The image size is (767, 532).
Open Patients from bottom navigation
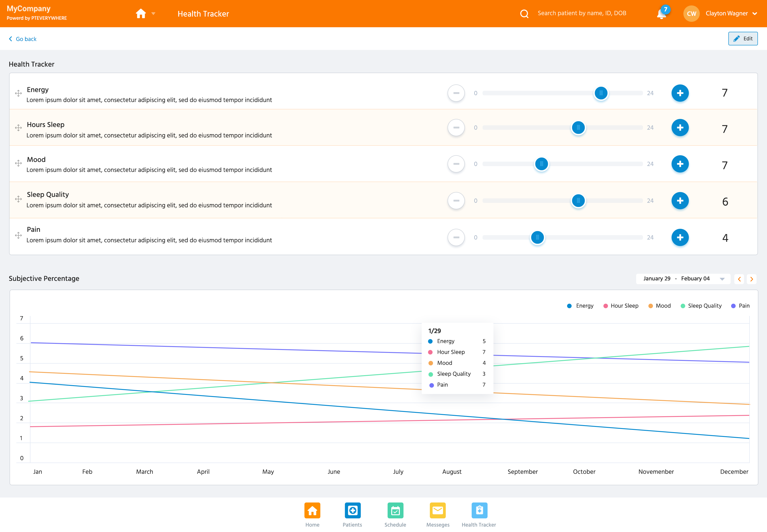coord(352,510)
